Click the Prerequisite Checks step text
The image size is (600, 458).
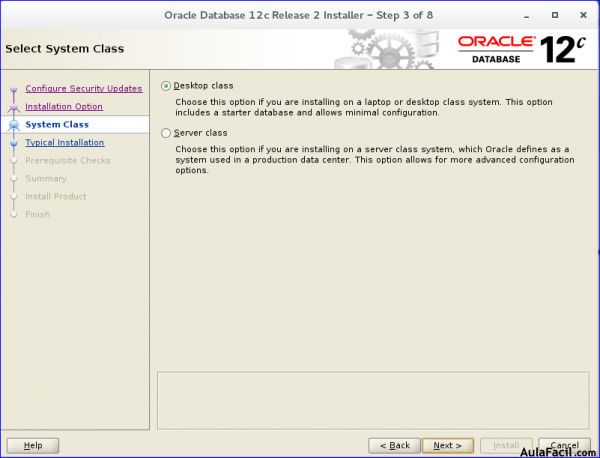point(68,160)
